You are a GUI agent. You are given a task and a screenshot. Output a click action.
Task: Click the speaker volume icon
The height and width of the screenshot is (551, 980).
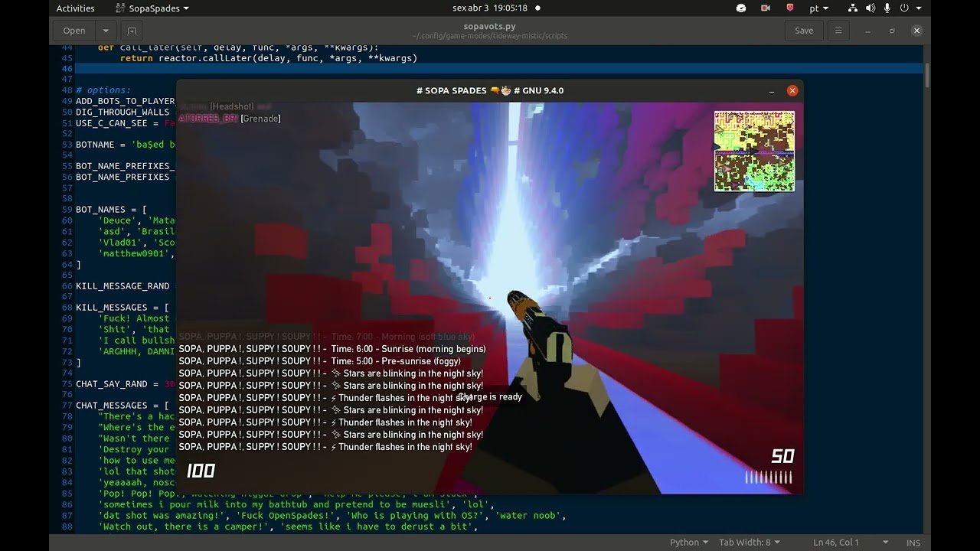pos(871,8)
